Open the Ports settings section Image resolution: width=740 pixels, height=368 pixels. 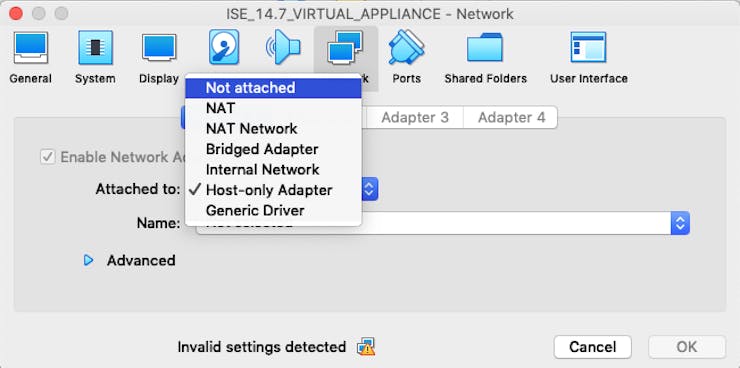point(406,57)
